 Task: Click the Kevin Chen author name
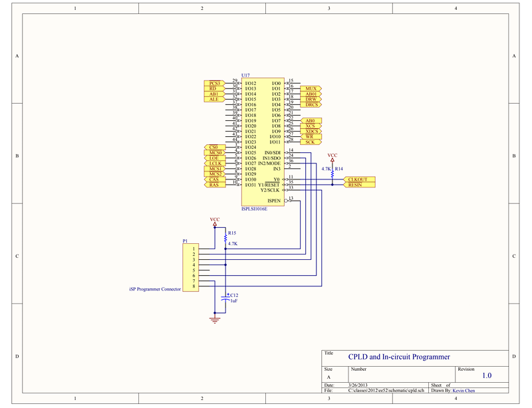tap(464, 391)
